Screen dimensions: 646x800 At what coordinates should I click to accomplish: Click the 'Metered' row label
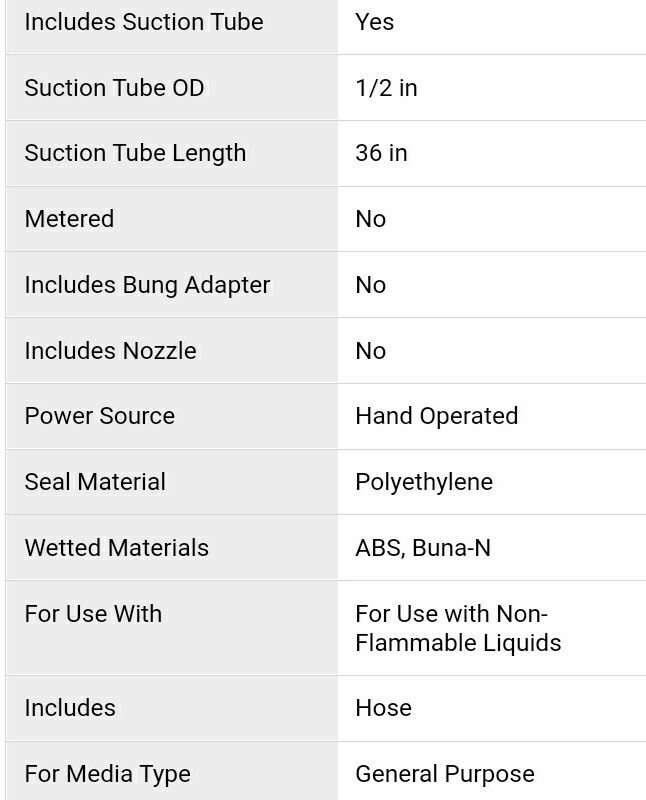click(69, 219)
